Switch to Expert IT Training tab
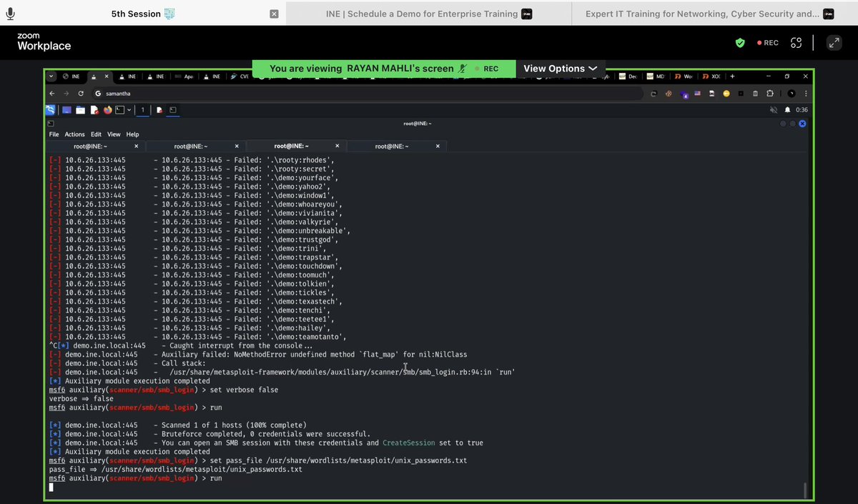Viewport: 858px width, 504px height. point(715,14)
